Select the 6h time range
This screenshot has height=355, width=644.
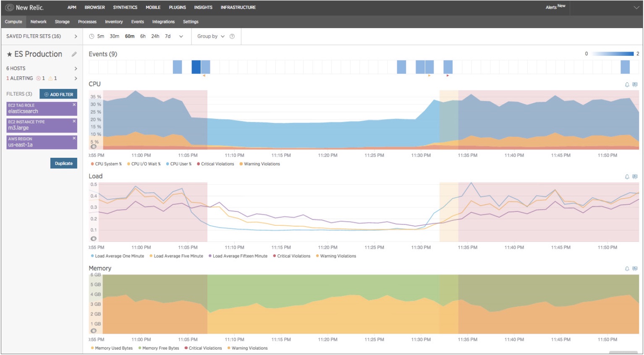click(143, 37)
